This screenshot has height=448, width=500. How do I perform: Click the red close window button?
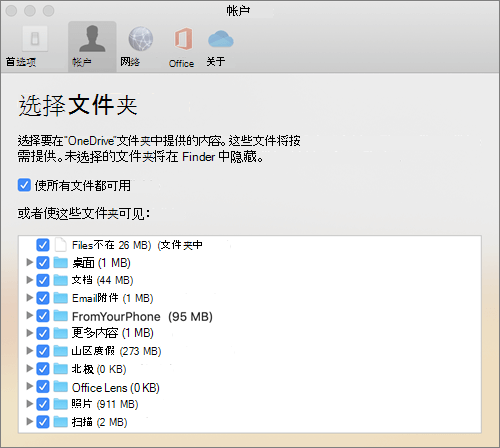[11, 11]
